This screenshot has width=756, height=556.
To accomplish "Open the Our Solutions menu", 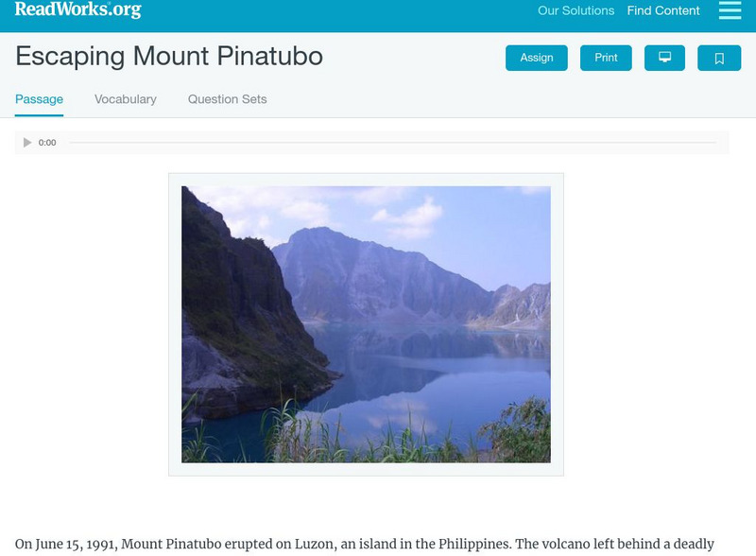I will 576,11.
